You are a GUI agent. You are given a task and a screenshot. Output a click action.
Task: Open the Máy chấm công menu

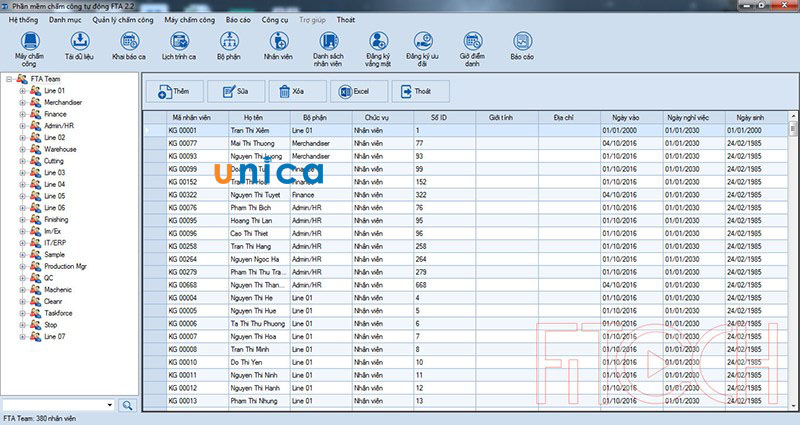click(x=190, y=20)
